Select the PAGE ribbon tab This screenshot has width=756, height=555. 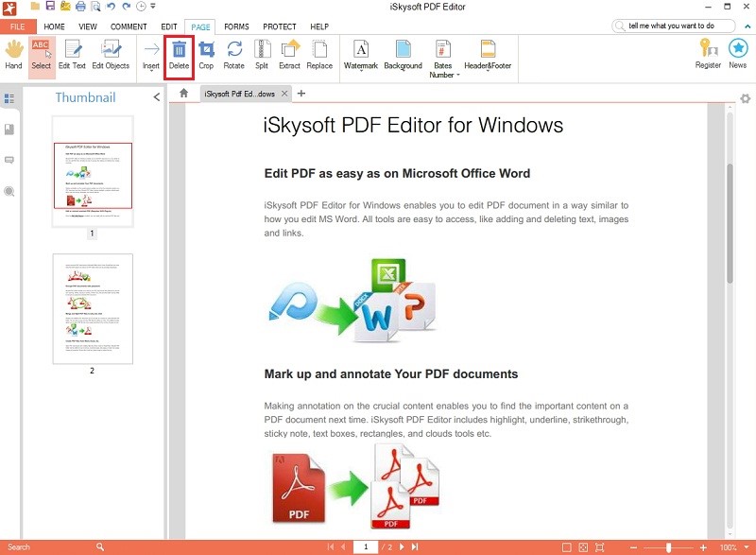click(x=200, y=27)
